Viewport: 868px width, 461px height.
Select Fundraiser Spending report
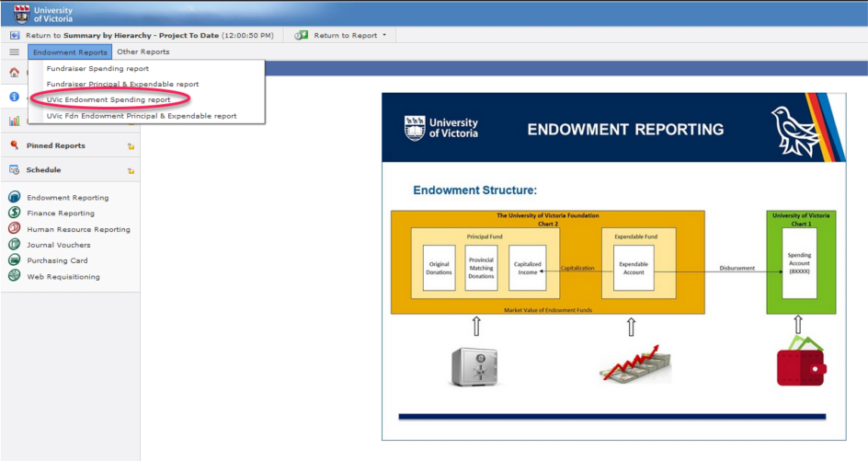click(97, 69)
